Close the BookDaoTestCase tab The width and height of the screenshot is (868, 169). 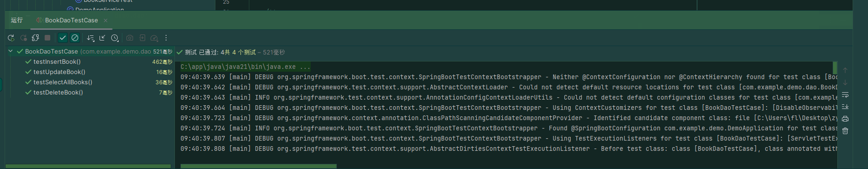click(x=106, y=20)
